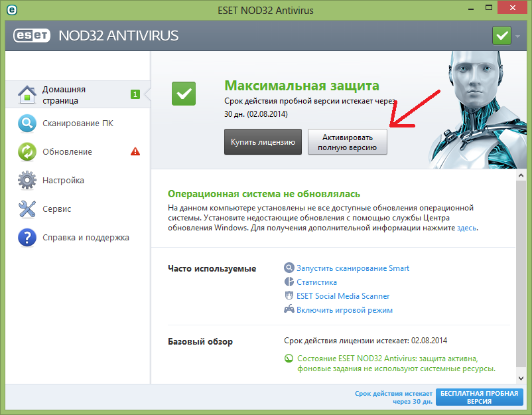Screen dimensions: 532x415
Task: Click Срок действия лицензии истекает: 02.08.2014 text
Action: pyautogui.click(x=366, y=340)
